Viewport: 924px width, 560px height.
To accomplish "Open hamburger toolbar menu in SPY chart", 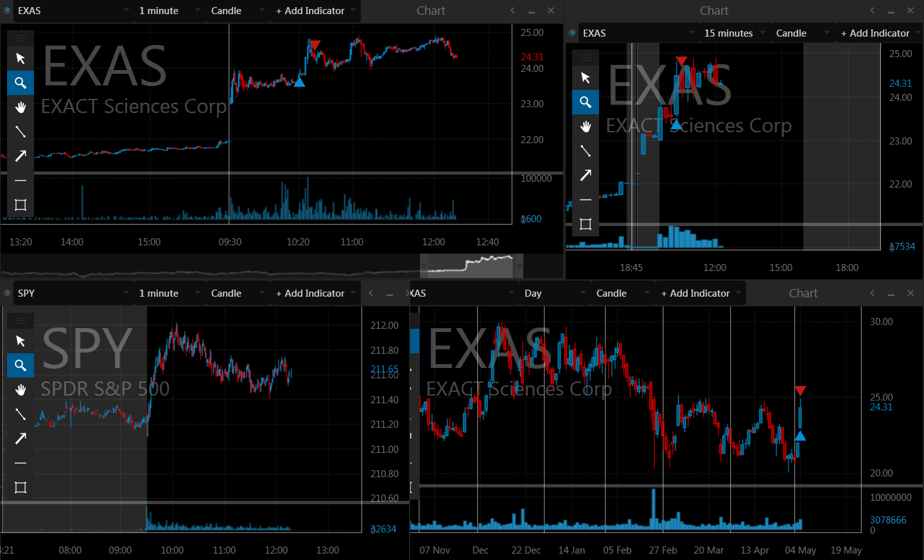I will [x=21, y=320].
